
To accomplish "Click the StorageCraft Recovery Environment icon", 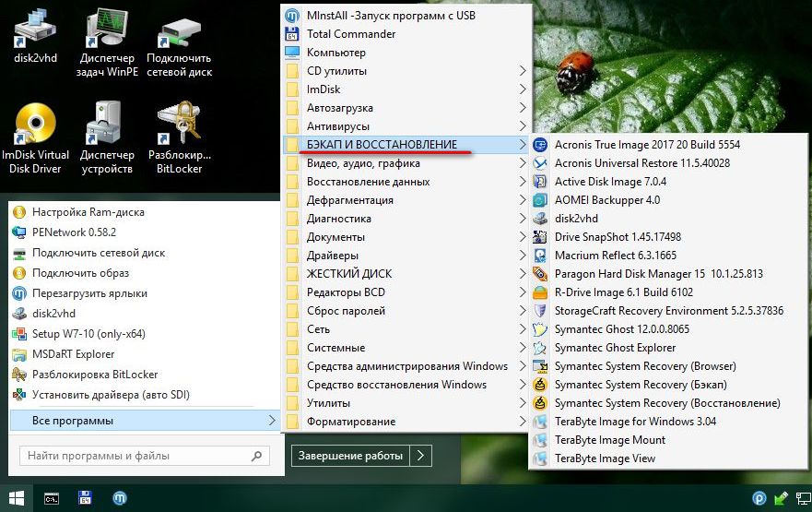I will [x=540, y=311].
